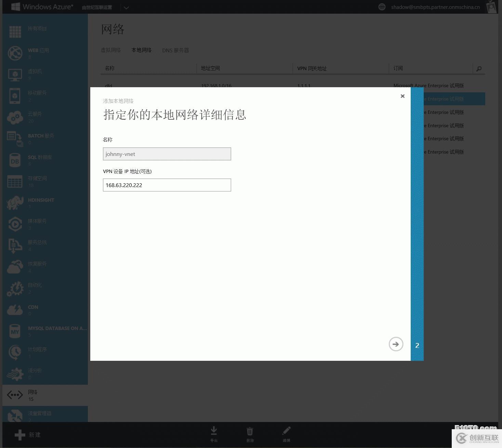Switch to the 虚拟网络 tab
502x448 pixels.
(x=111, y=50)
